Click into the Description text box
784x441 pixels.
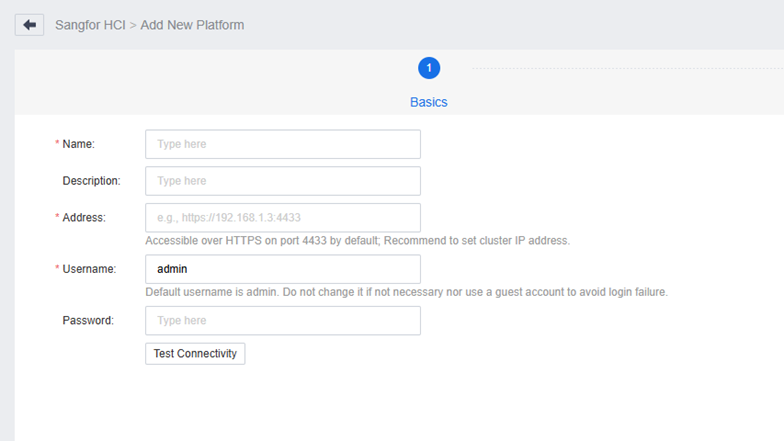[x=283, y=181]
